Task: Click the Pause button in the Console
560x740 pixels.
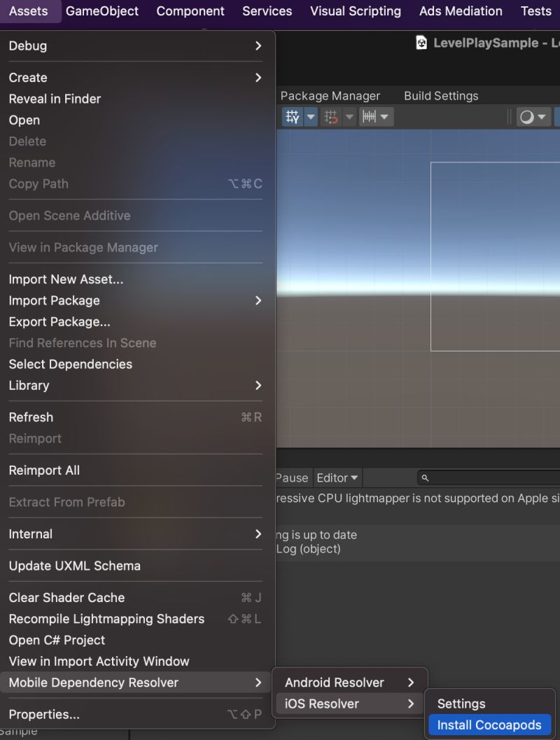Action: pyautogui.click(x=292, y=477)
